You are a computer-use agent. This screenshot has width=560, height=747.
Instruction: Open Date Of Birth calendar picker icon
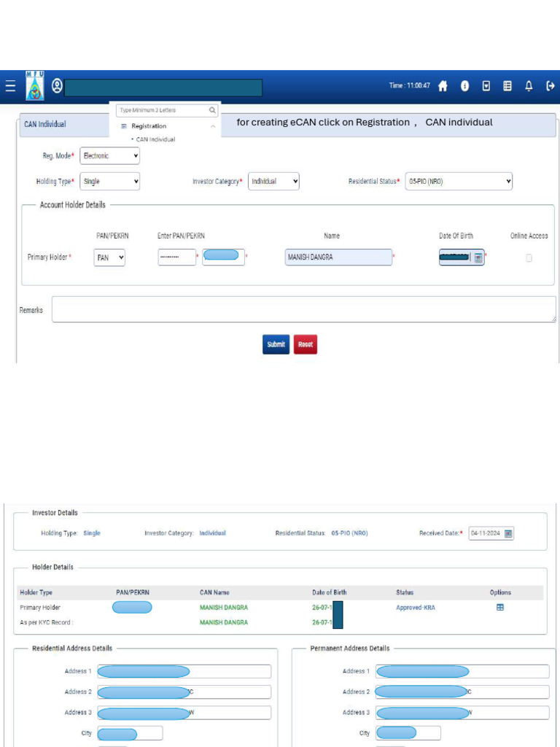[x=478, y=258]
